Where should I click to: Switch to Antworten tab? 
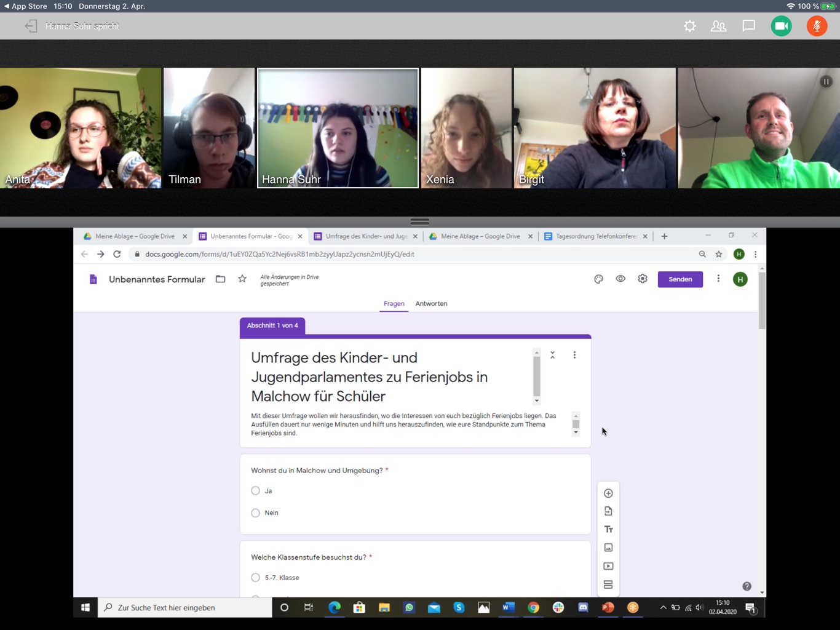click(432, 304)
